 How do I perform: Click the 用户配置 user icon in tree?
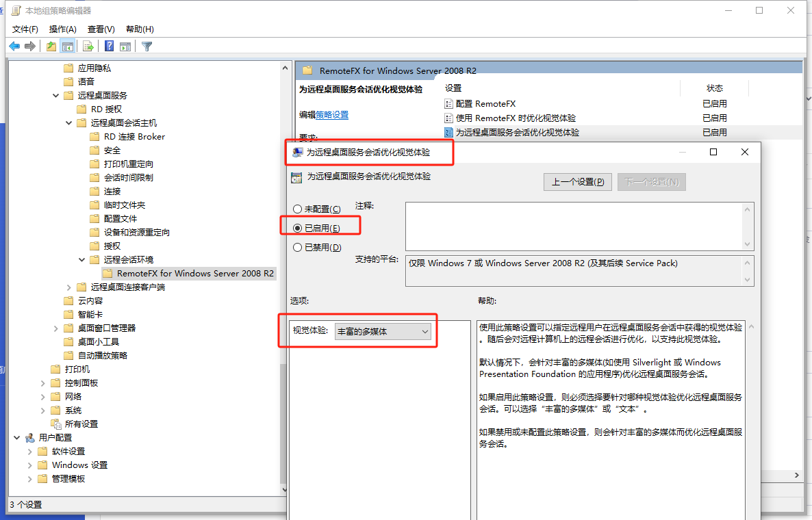coord(30,438)
